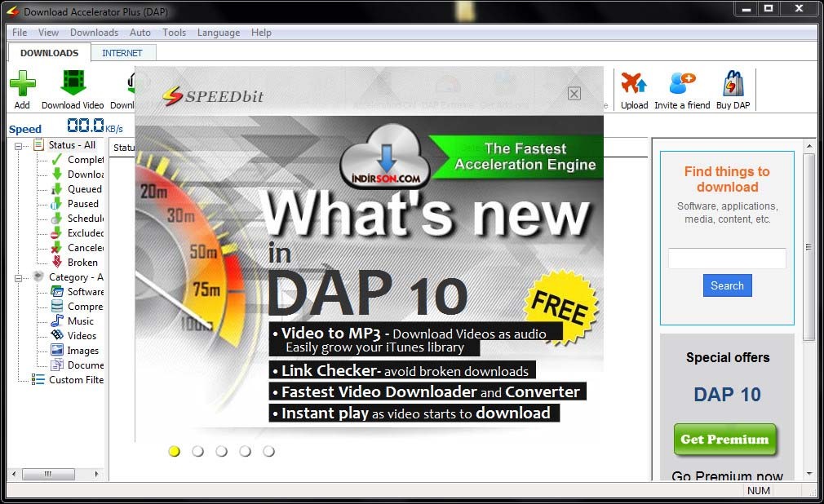Click the horizontal scrollbar thumb under tree
This screenshot has width=824, height=504.
tap(48, 474)
